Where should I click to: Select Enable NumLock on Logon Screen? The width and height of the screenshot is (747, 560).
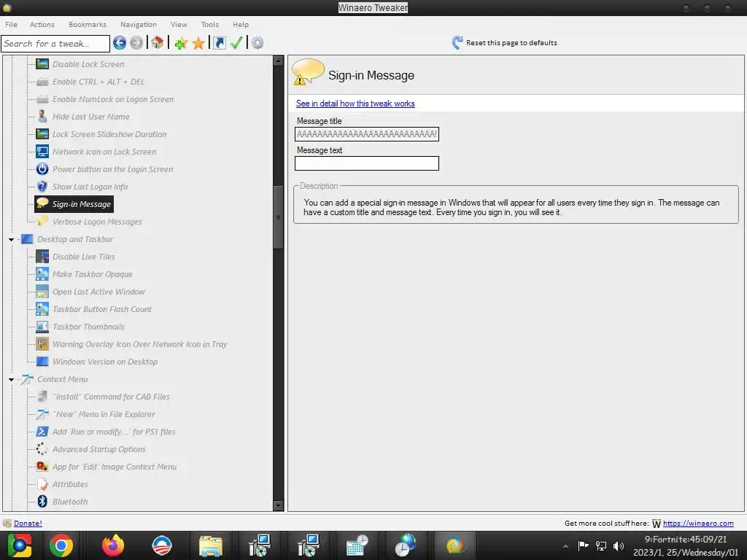[113, 99]
